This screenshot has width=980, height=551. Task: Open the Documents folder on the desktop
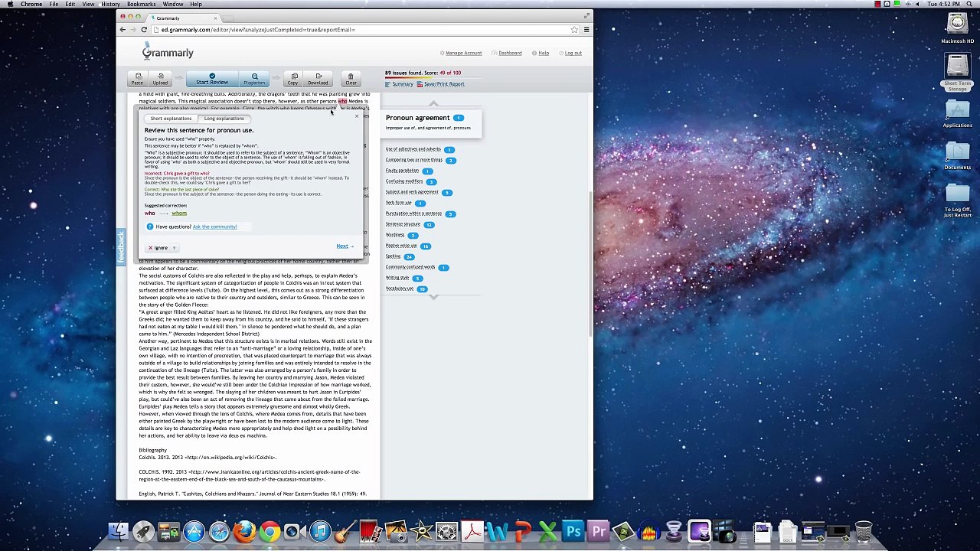pyautogui.click(x=957, y=155)
